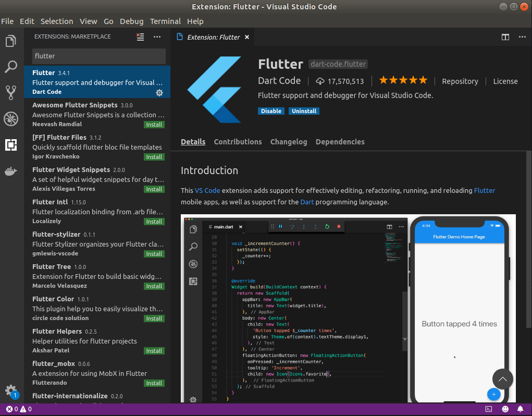This screenshot has width=532, height=416.
Task: Close the Extension: Flutter tab
Action: tap(247, 37)
